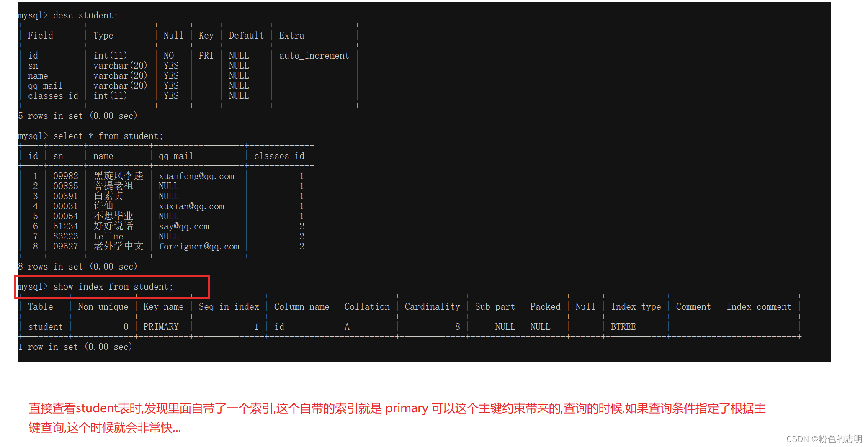Select the 'Column_name' column header
This screenshot has width=868, height=447.
coord(301,307)
